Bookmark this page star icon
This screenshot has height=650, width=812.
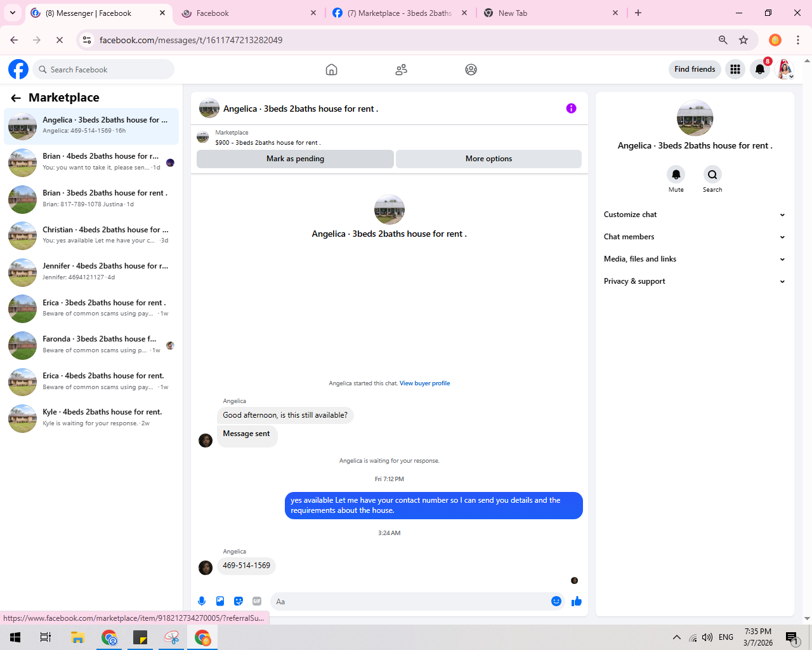743,40
